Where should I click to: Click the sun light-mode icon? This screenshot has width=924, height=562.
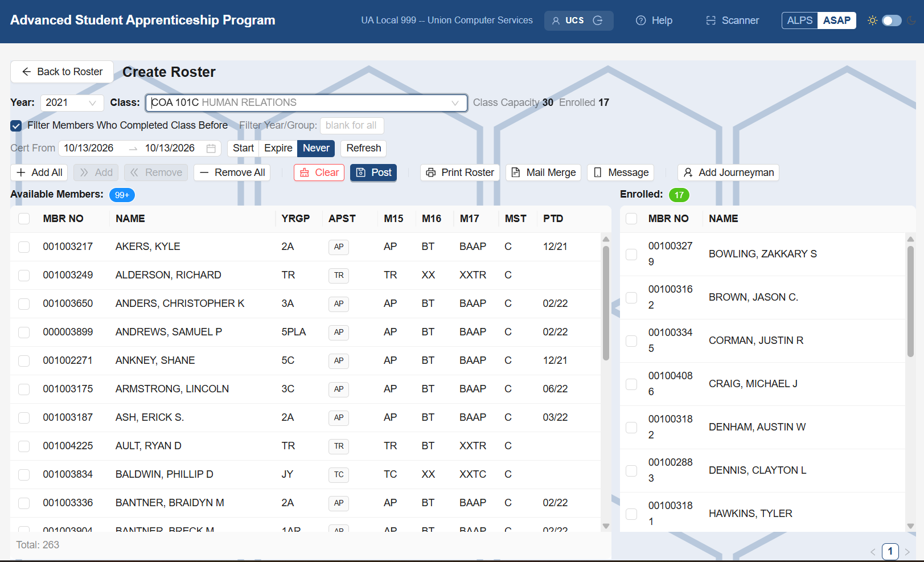coord(872,20)
